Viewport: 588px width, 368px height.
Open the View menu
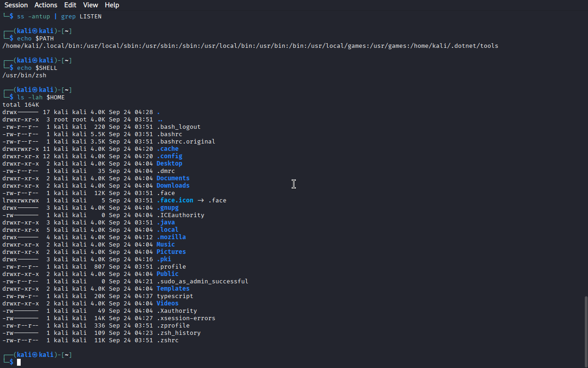90,5
